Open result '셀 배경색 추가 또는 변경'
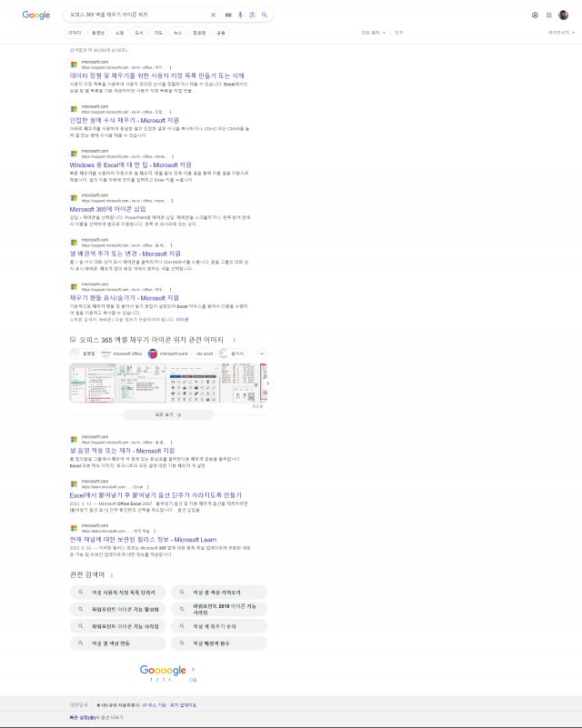Screen dimensions: 582x728 click(x=125, y=254)
